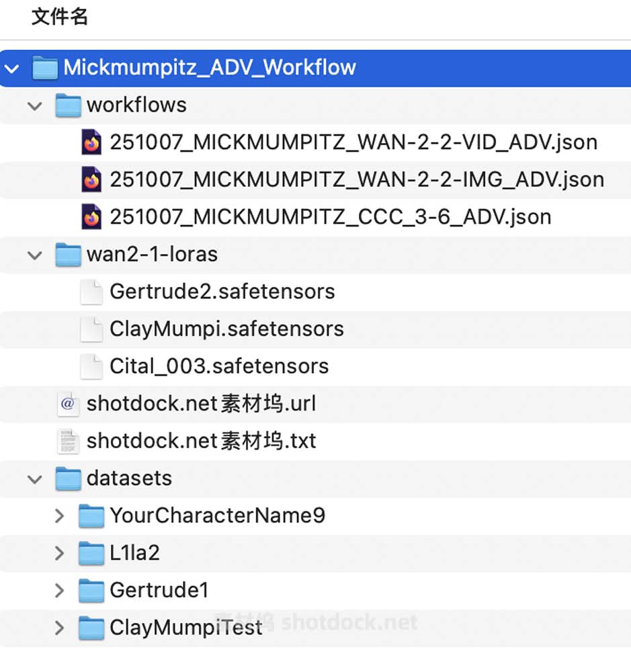
Task: Collapse the datasets folder chevron
Action: coord(36,478)
